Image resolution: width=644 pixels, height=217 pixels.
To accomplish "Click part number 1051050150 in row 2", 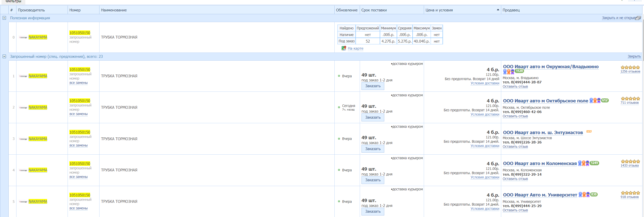I will pos(80,101).
